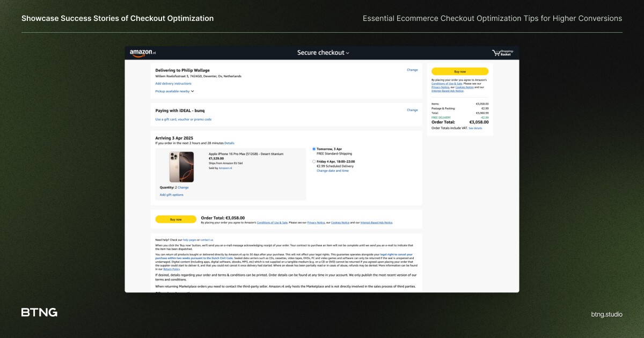Click 'Essential Ecommerce Checkout Optimization Tips' title text

(493, 18)
